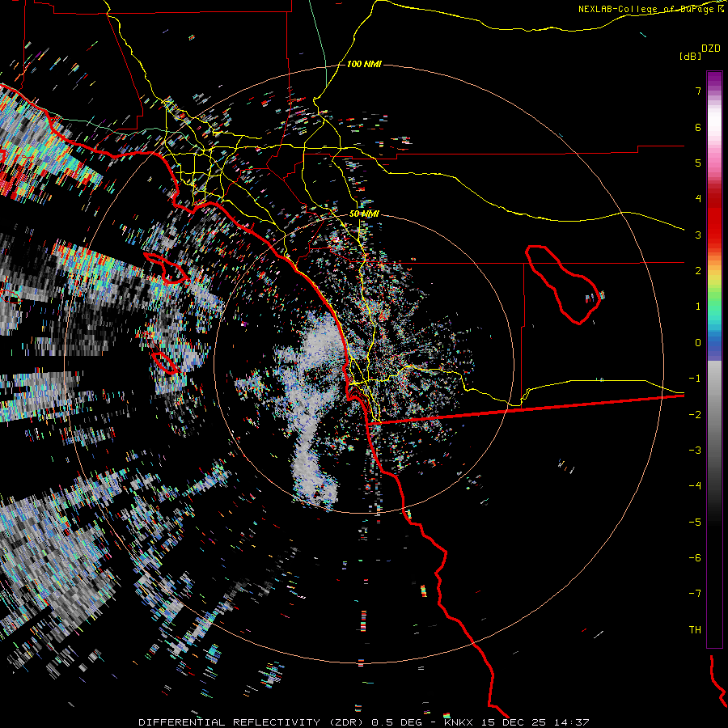
Task: Click the 0.5 DEG elevation text
Action: coord(397,722)
